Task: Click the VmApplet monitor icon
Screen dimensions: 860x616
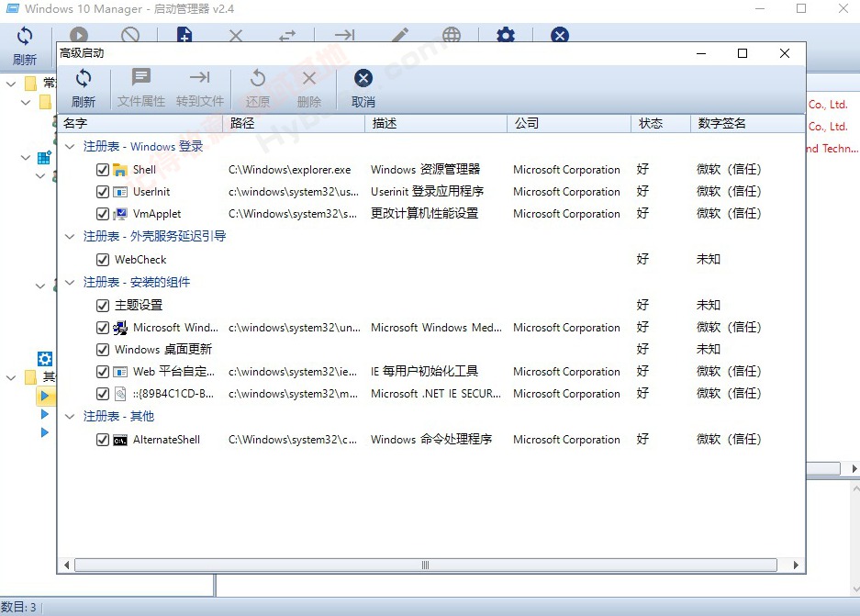Action: click(x=120, y=214)
